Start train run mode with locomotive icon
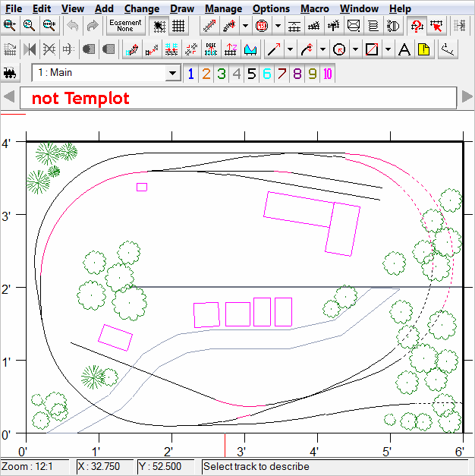The image size is (475, 476). [x=10, y=73]
